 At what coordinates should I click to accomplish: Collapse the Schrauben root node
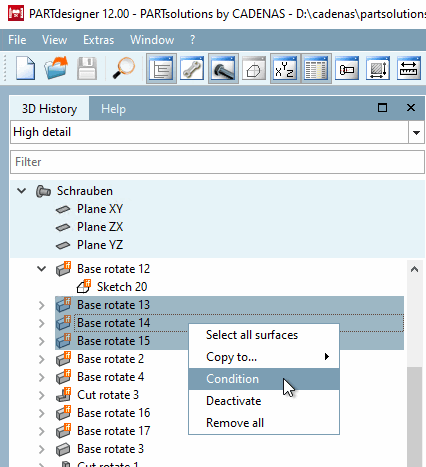tap(22, 191)
